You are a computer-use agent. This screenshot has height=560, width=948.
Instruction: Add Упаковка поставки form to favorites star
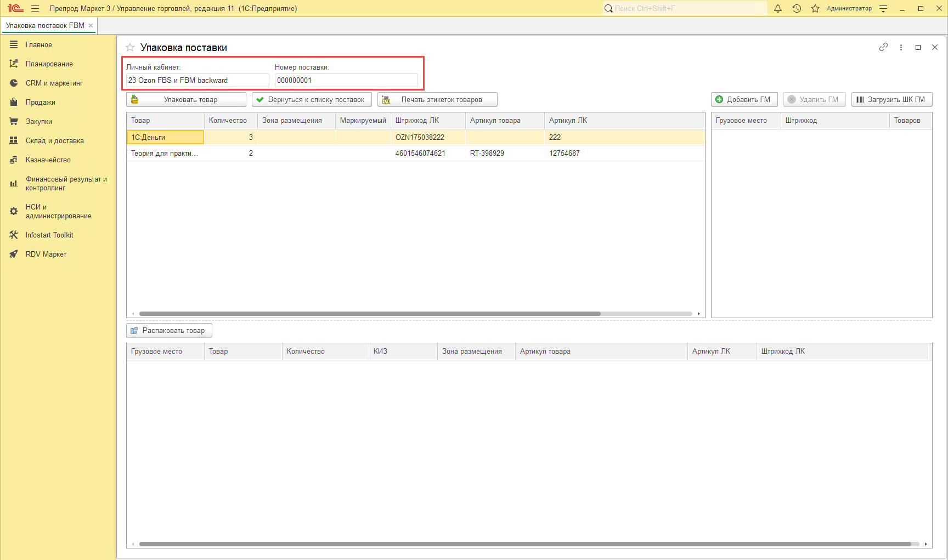click(130, 48)
